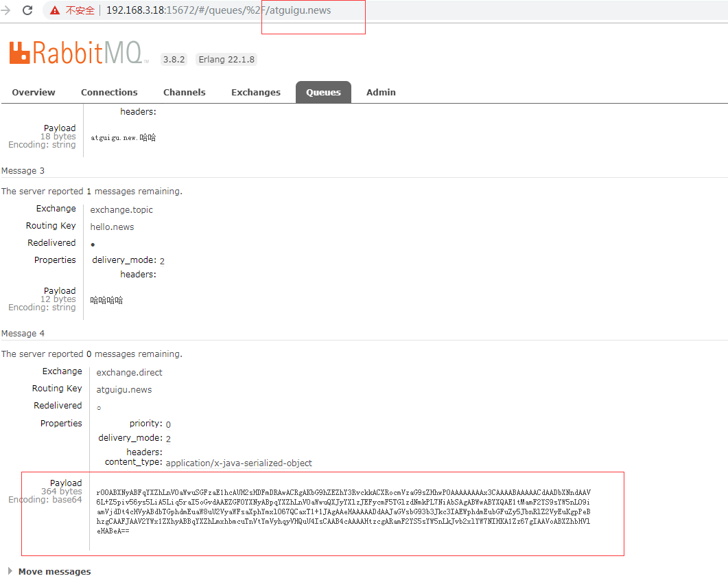Open the Admin tab
The image size is (728, 587).
[x=381, y=92]
